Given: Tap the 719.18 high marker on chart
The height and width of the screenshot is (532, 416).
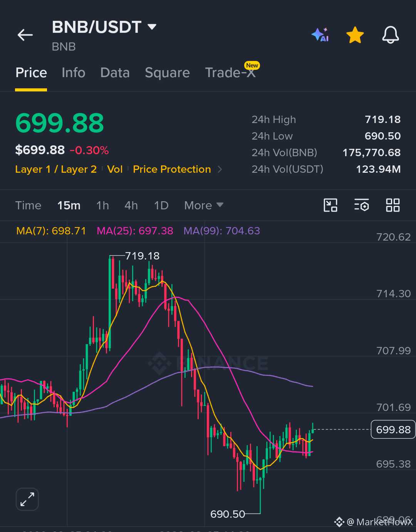Looking at the screenshot, I should [142, 256].
